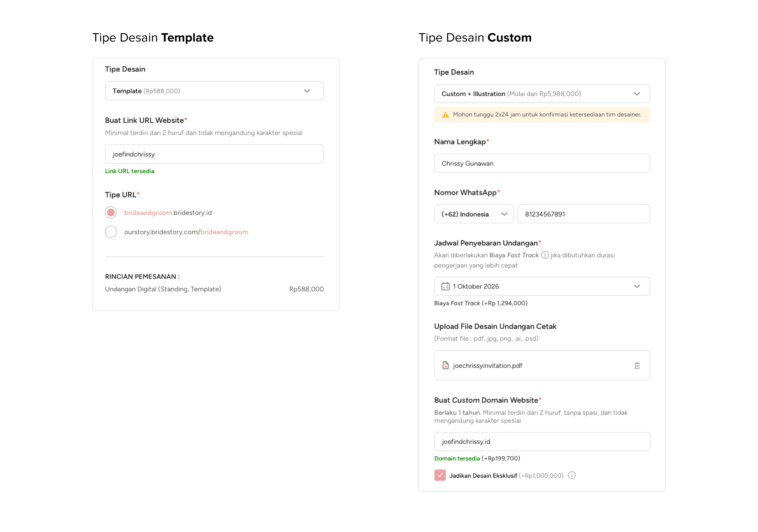Screen dimensions: 758x532
Task: Open the Custom + Illustration design type dropdown
Action: [542, 94]
